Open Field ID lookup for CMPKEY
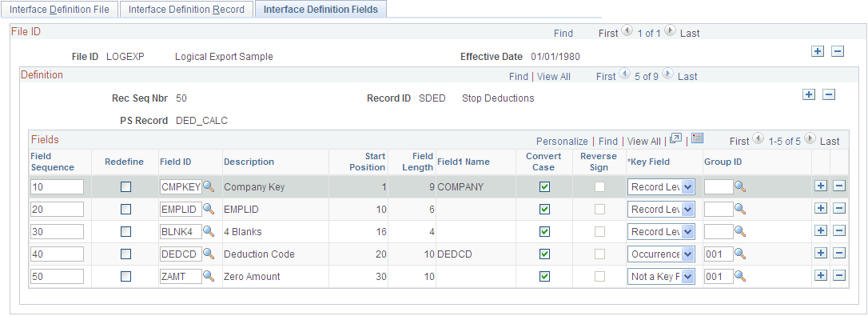868x316 pixels. [x=208, y=187]
